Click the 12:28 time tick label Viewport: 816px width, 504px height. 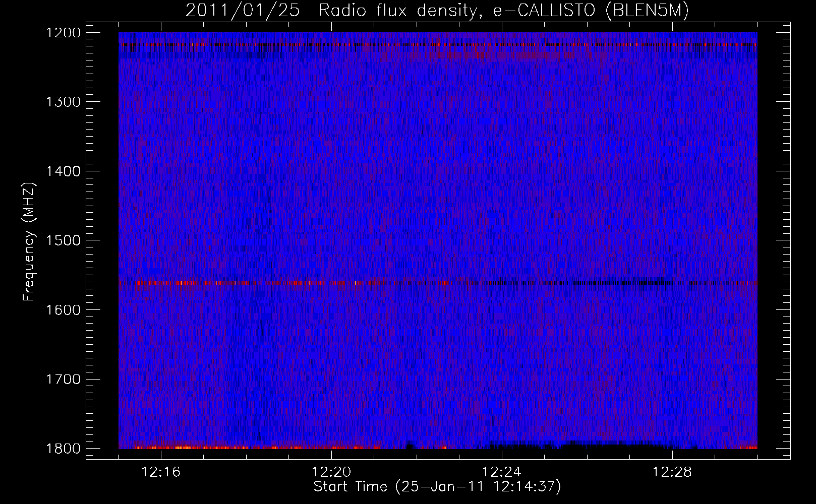[x=672, y=472]
